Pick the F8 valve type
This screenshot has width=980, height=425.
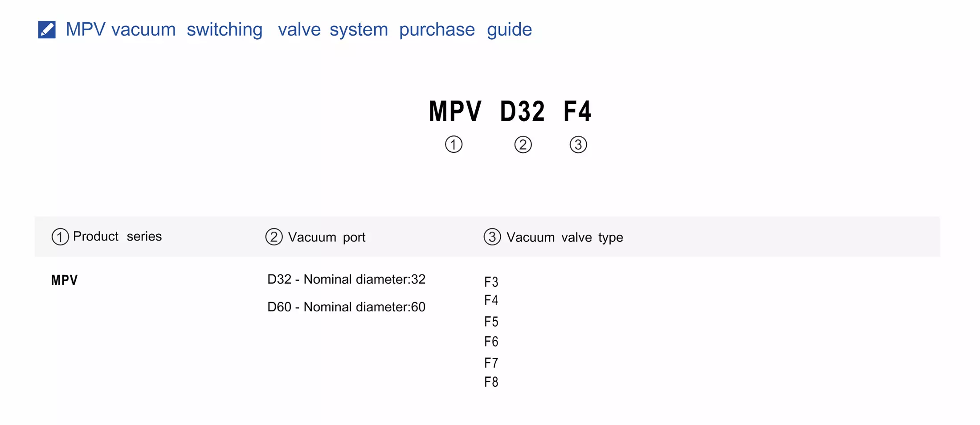(491, 382)
